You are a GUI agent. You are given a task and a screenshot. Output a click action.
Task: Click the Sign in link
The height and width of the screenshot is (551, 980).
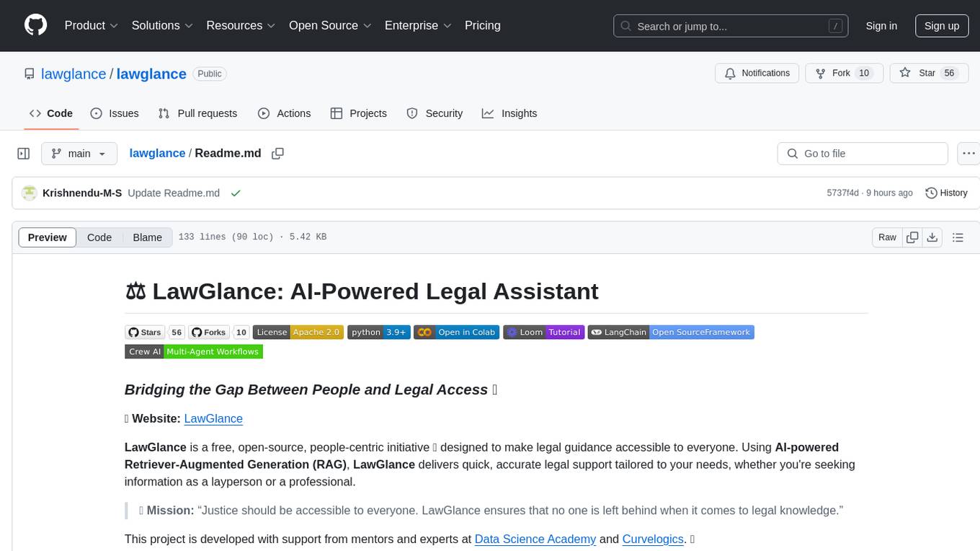pos(881,26)
